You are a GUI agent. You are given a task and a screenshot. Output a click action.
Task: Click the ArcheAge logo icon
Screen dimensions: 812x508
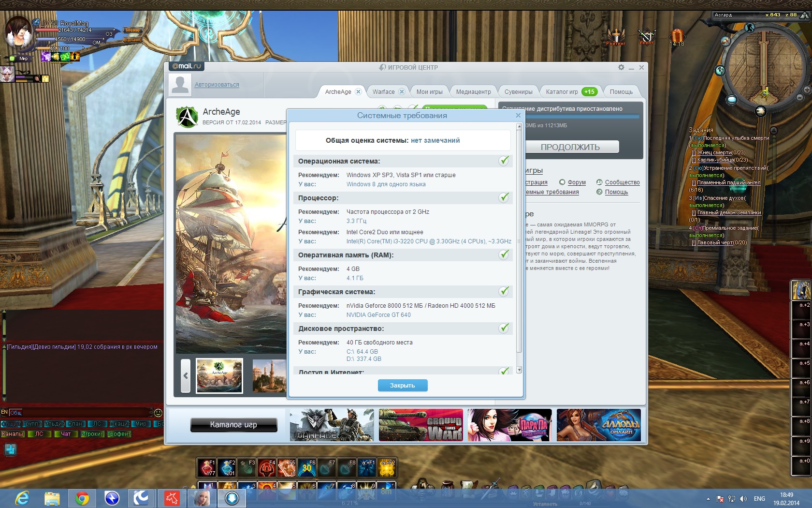pyautogui.click(x=187, y=117)
